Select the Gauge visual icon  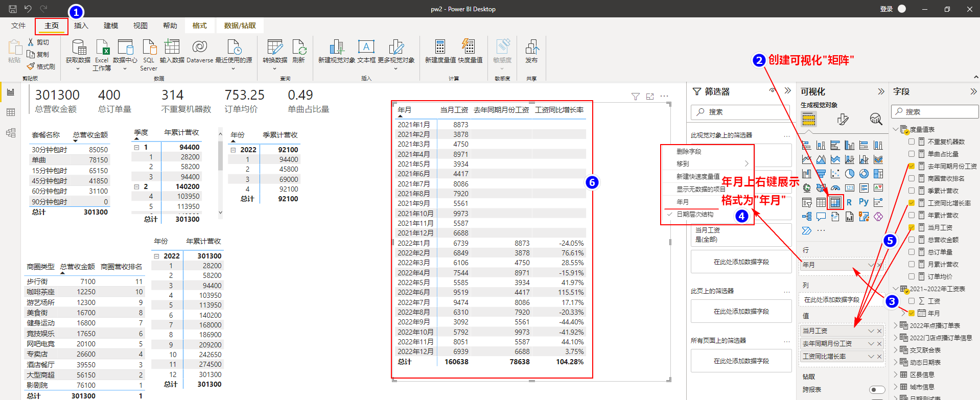point(835,188)
